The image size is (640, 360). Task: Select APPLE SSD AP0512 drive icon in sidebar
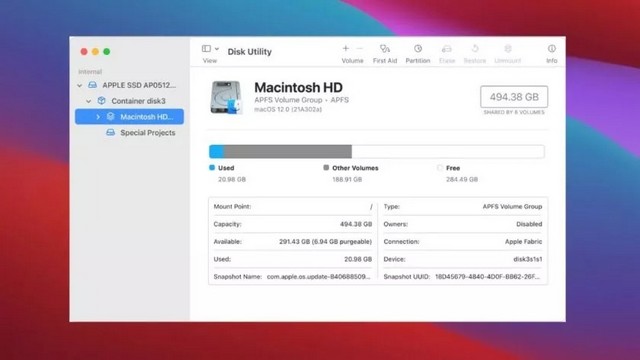coord(93,85)
